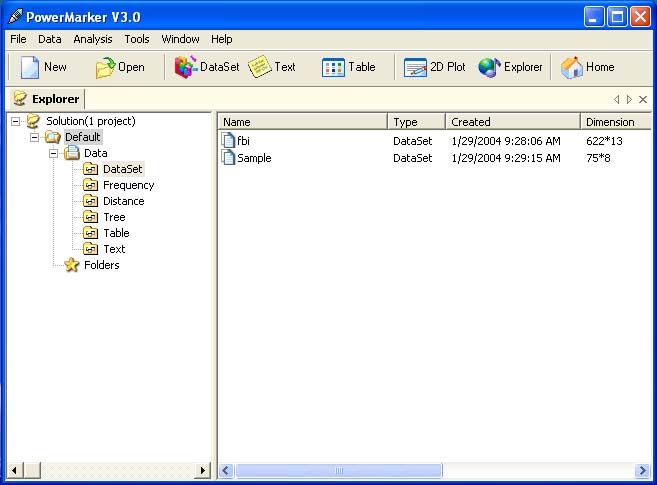The image size is (657, 485).
Task: Switch to the Explorer tab
Action: (47, 99)
